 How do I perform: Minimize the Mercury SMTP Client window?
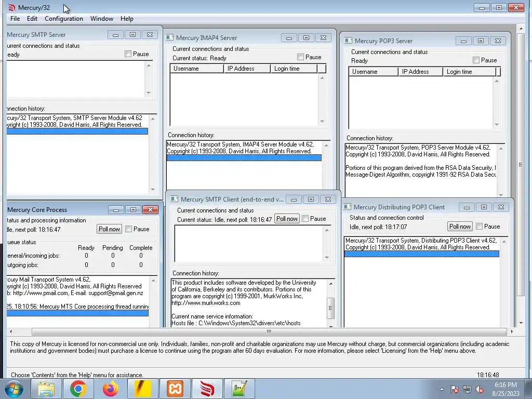[294, 199]
